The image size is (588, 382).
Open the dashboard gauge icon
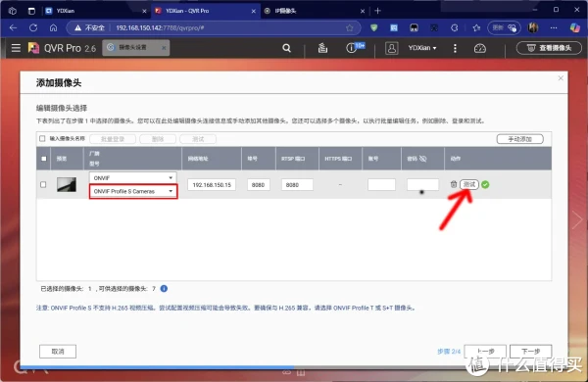point(479,48)
